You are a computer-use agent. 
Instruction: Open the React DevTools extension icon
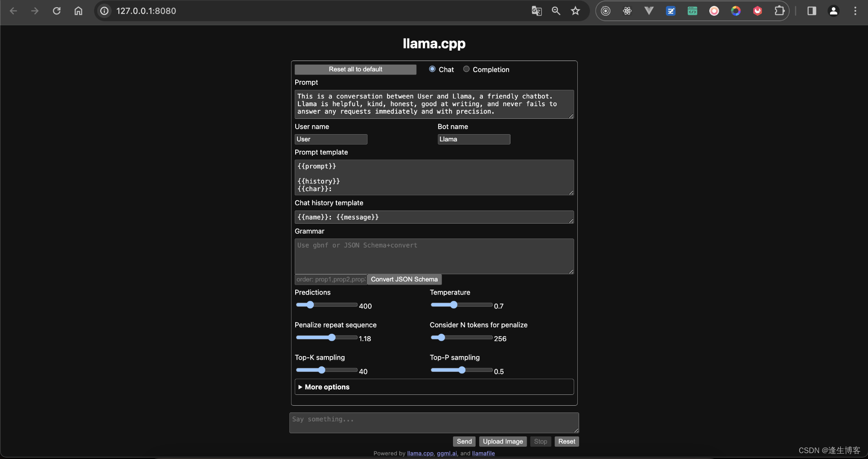(x=627, y=11)
